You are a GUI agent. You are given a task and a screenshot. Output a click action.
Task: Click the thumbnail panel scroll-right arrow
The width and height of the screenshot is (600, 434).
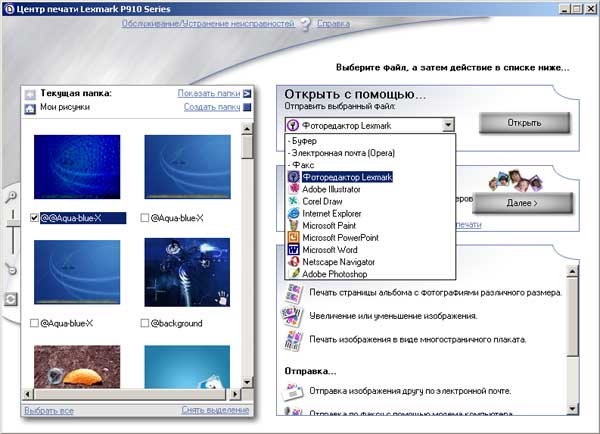pyautogui.click(x=235, y=394)
